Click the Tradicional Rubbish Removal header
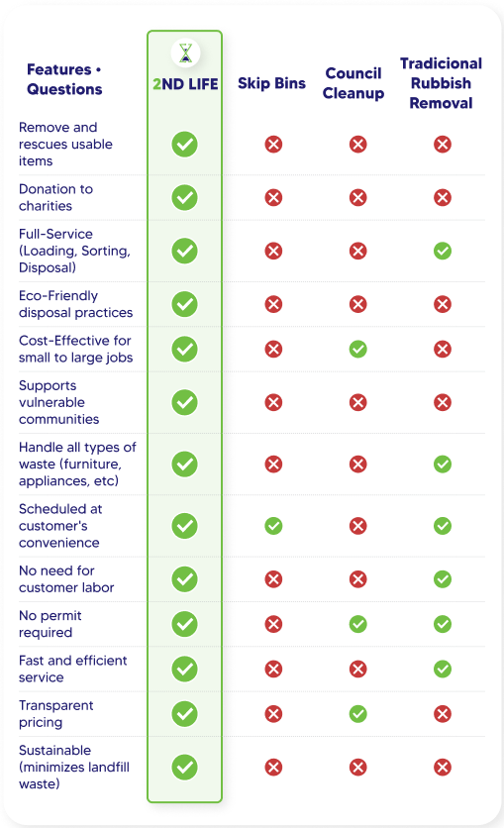Screen dimensions: 504x828 [442, 83]
